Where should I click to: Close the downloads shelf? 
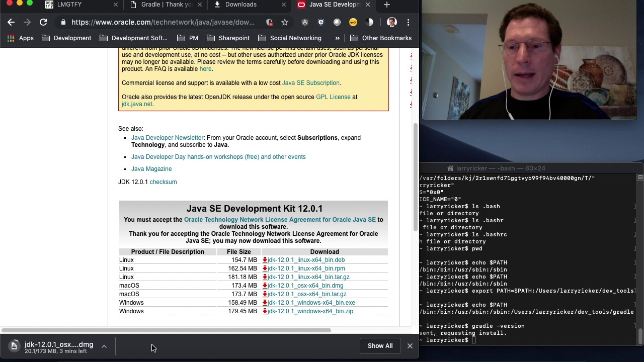(x=410, y=346)
